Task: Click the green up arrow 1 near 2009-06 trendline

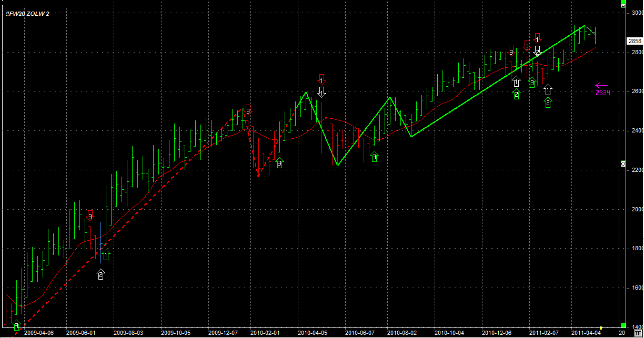Action: point(106,255)
